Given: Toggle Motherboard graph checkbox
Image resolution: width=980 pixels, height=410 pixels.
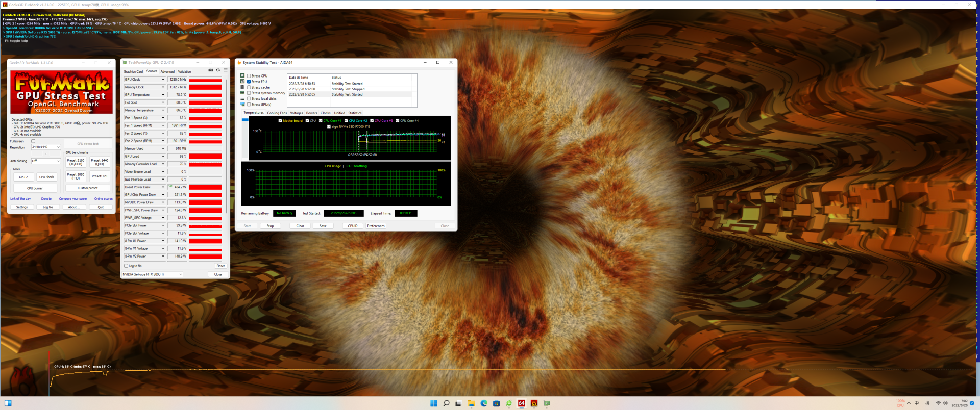Looking at the screenshot, I should [x=280, y=121].
